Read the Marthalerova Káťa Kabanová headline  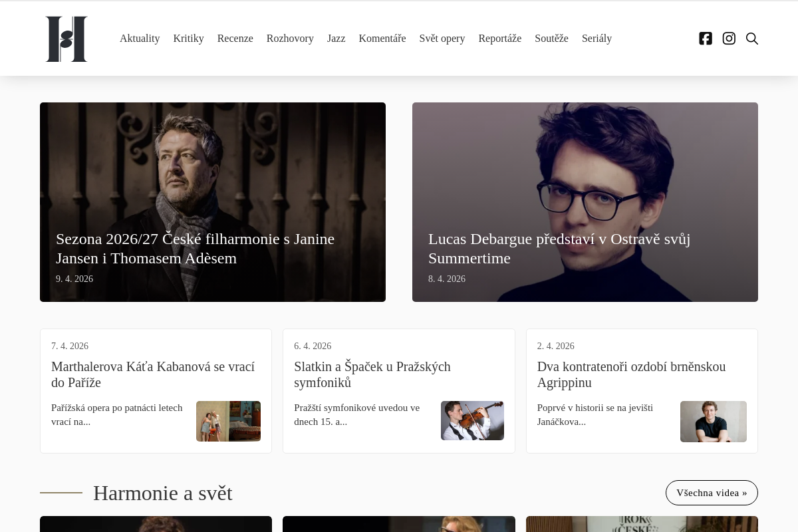153,374
